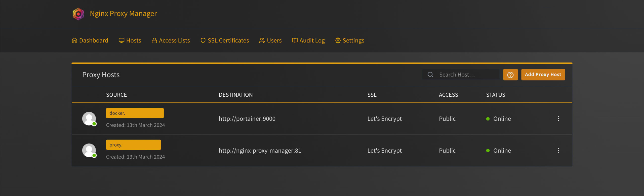Click Public access in nginx-proxy-manager row

point(447,151)
